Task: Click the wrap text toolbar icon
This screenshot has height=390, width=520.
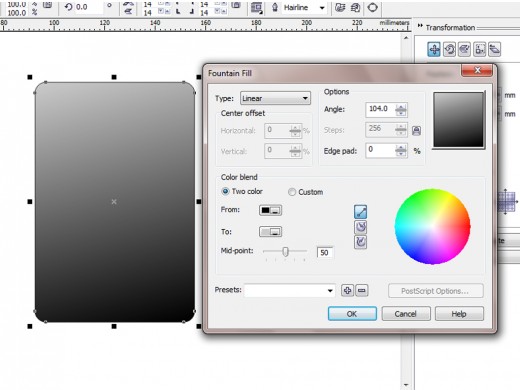Action: [x=256, y=7]
